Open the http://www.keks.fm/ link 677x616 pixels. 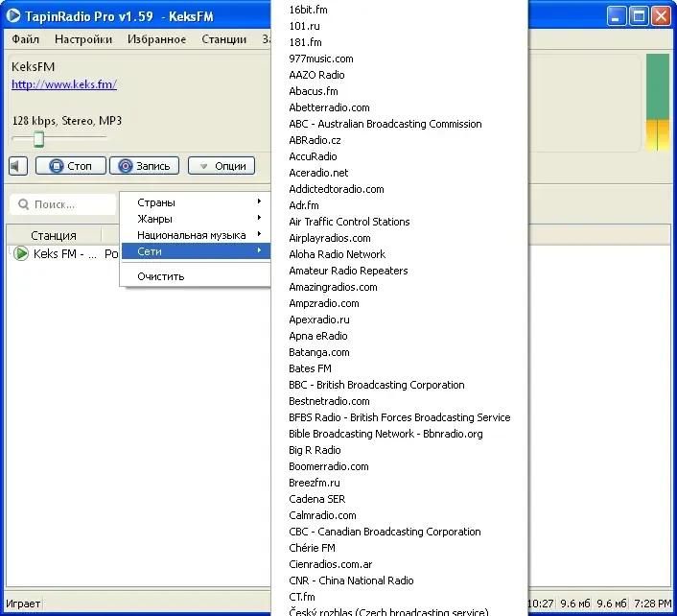(64, 83)
